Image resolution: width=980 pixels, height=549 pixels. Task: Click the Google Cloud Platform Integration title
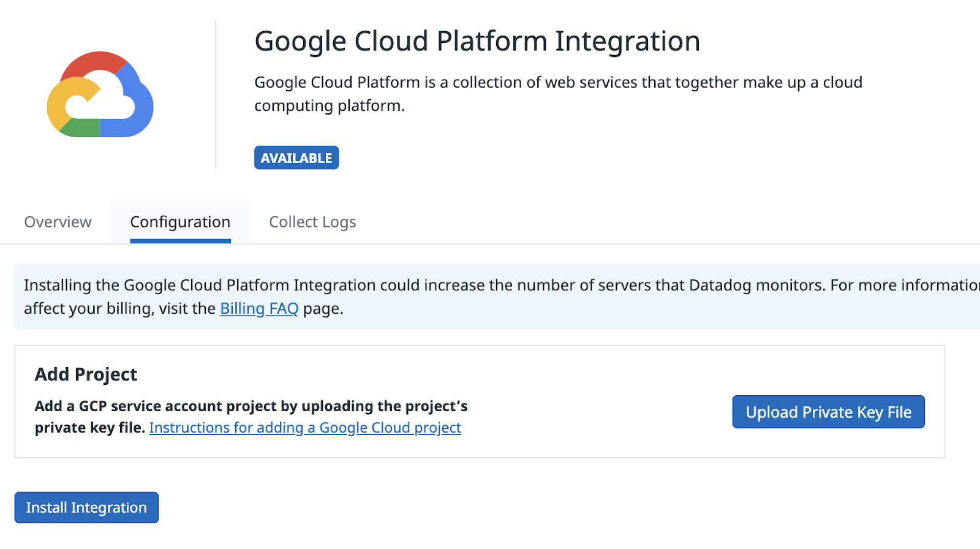(477, 42)
